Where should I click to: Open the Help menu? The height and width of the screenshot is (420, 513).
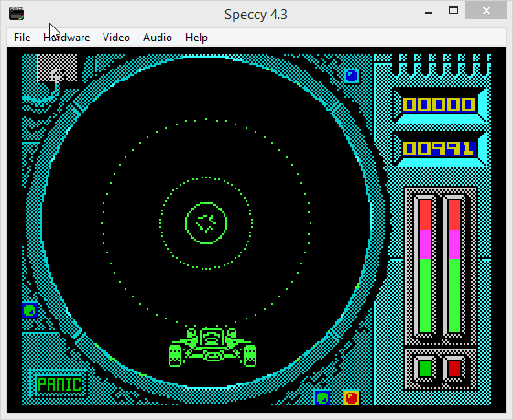pyautogui.click(x=196, y=38)
